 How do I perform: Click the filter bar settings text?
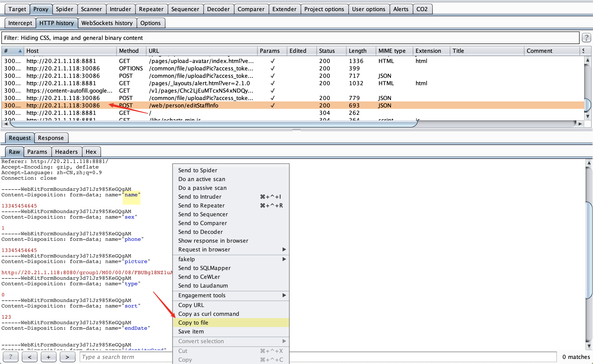click(73, 38)
